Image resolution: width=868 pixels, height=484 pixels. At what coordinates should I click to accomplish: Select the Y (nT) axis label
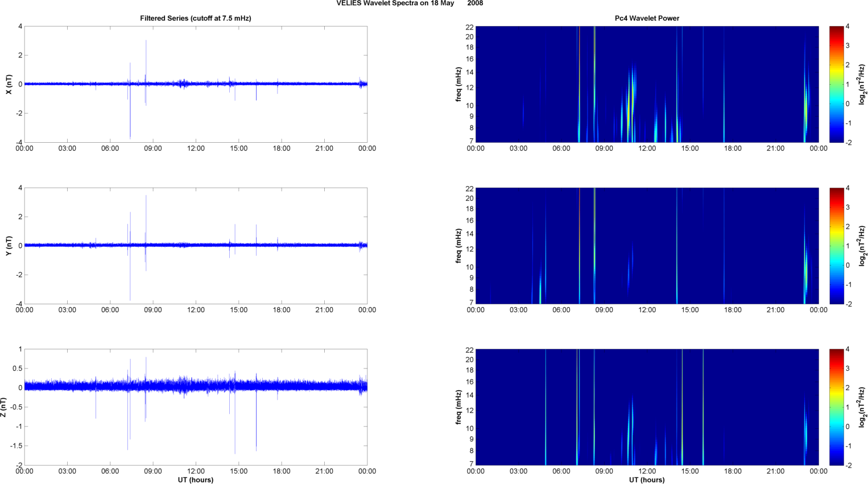coord(9,246)
